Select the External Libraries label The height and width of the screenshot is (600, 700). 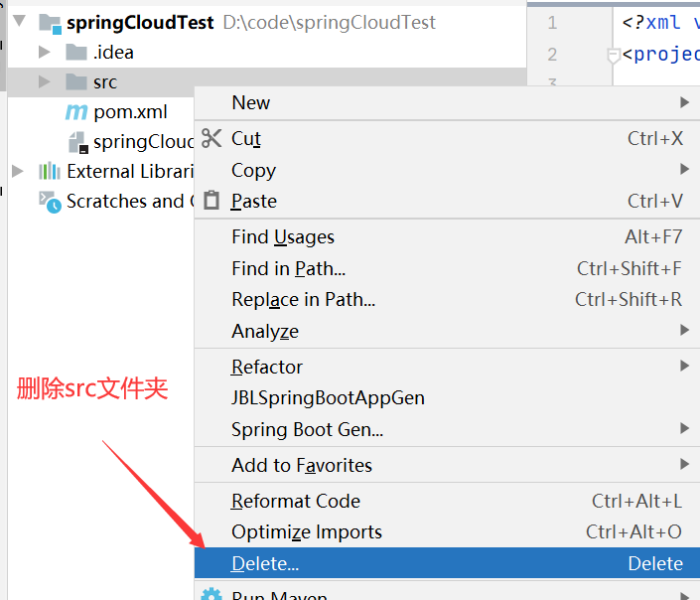pyautogui.click(x=130, y=171)
